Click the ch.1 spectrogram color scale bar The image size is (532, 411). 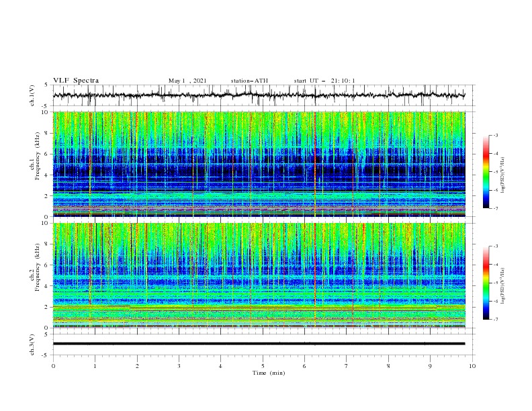[x=486, y=172]
